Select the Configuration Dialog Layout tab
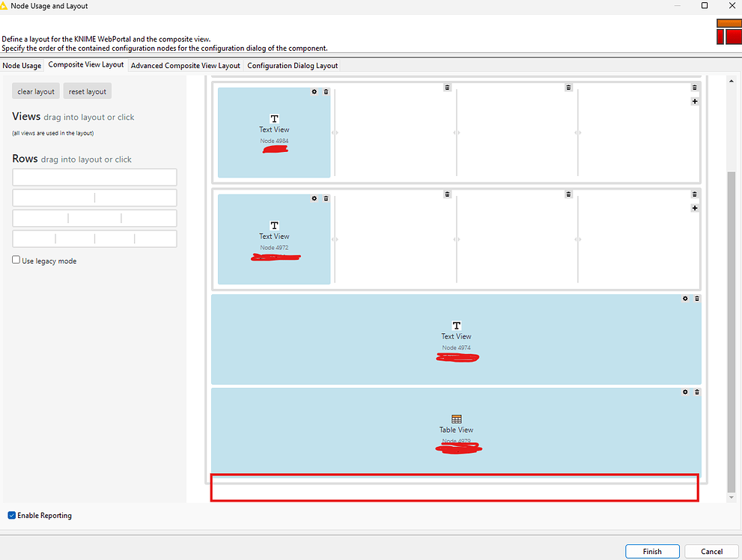The width and height of the screenshot is (742, 560). coord(292,65)
